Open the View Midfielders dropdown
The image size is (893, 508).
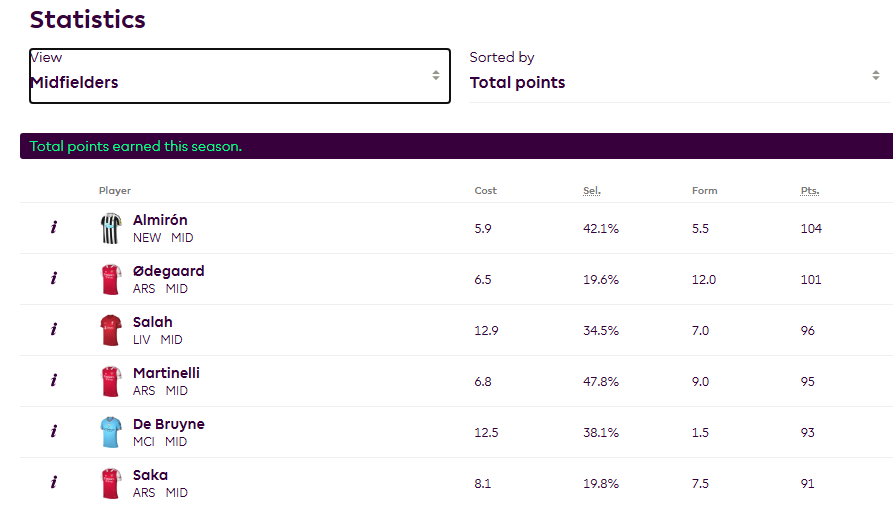[240, 76]
